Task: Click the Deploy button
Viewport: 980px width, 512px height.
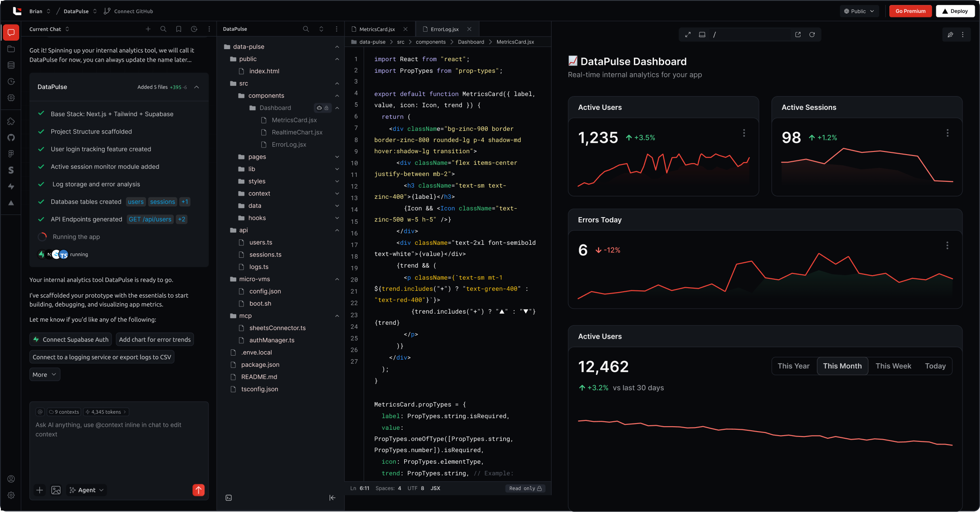Action: 955,11
